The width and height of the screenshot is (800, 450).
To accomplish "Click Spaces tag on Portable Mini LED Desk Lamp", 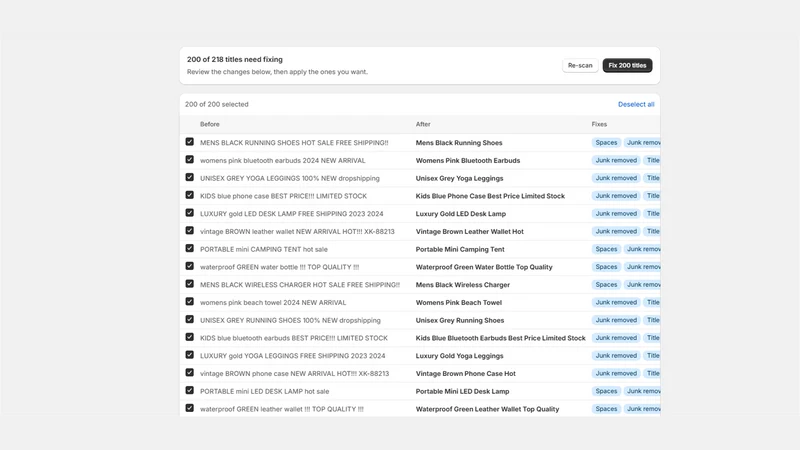I will (606, 391).
